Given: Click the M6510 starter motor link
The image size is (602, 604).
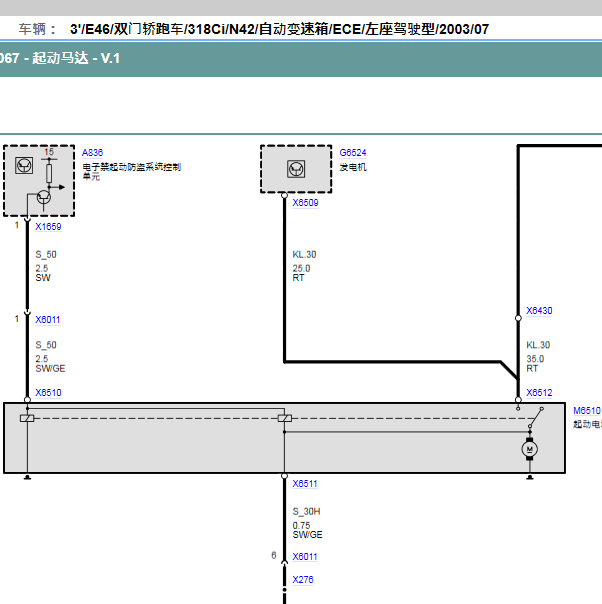Looking at the screenshot, I should click(x=586, y=410).
